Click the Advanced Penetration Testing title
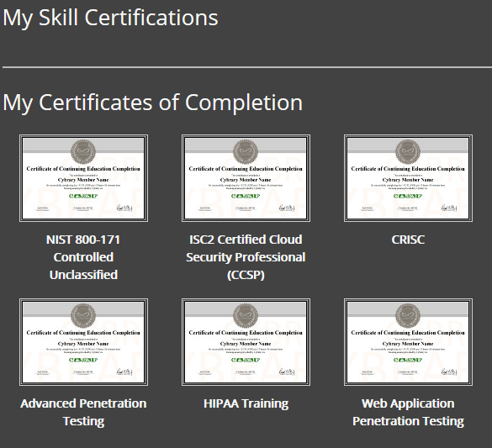Image resolution: width=492 pixels, height=448 pixels. point(83,412)
